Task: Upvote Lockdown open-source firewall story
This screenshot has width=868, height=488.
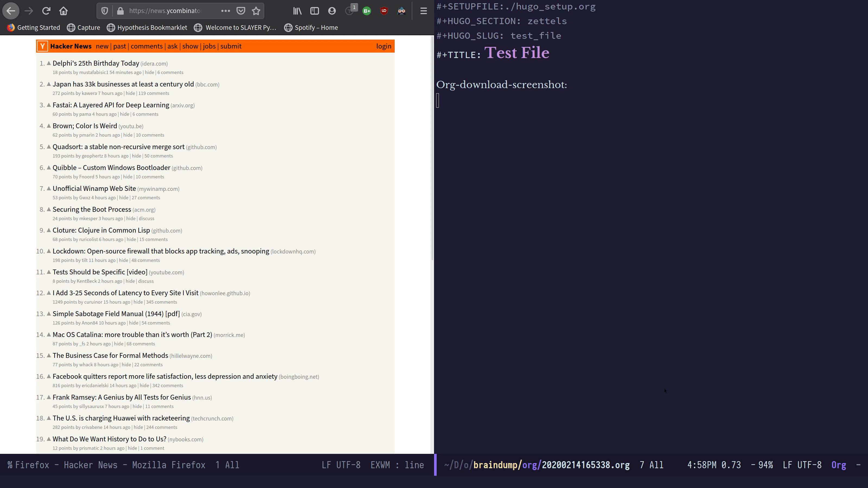Action: (x=49, y=251)
